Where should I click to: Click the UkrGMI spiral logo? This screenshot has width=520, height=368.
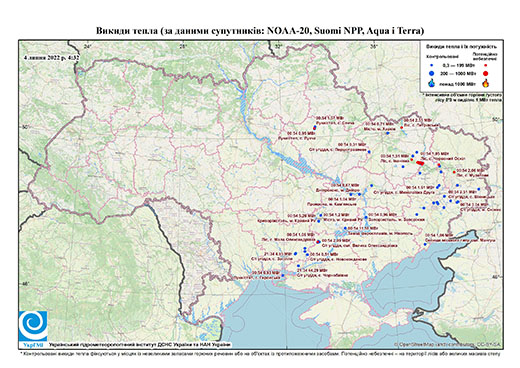33,325
